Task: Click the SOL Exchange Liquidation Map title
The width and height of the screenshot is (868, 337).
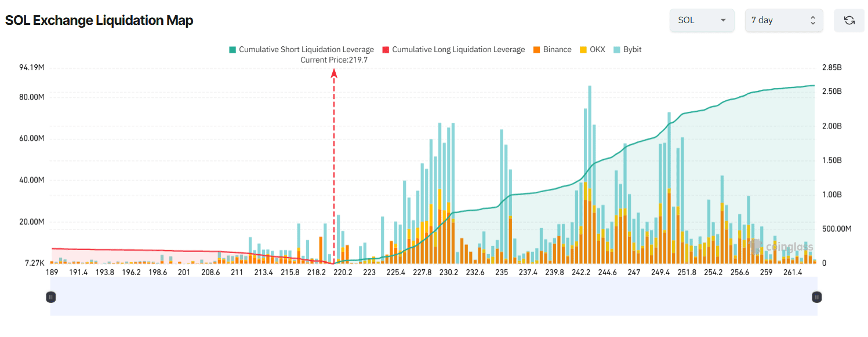Action: pos(99,20)
